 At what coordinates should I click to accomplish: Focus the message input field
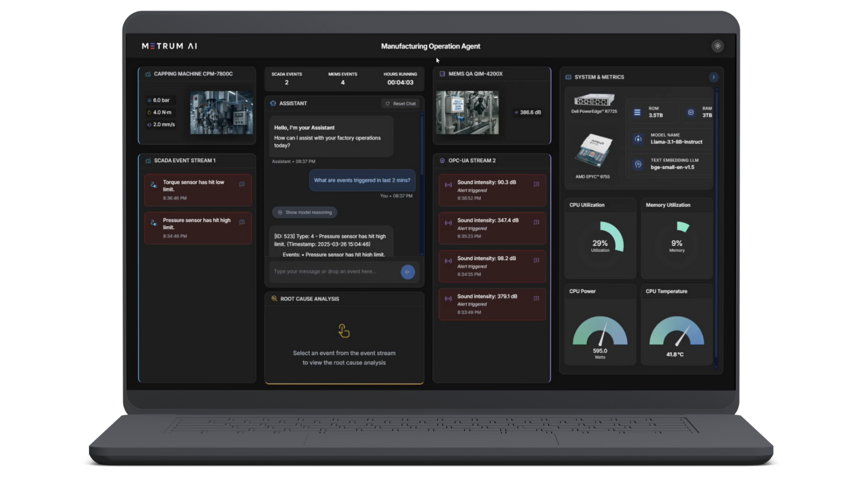pos(335,272)
